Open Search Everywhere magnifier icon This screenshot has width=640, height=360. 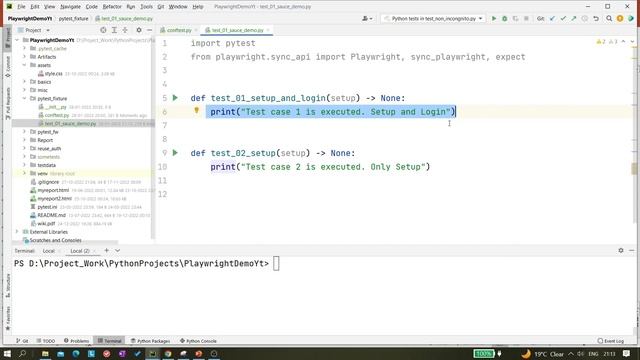click(x=609, y=18)
